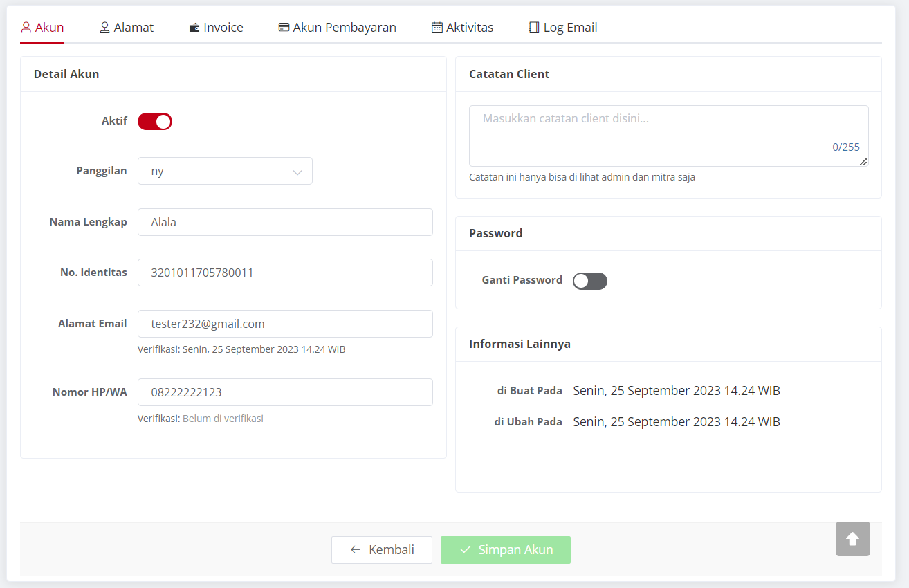Click into the Catatan Client notes textarea
The height and width of the screenshot is (588, 909).
(668, 136)
